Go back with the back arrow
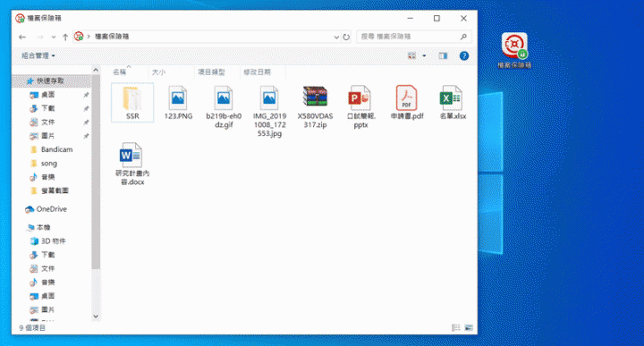This screenshot has width=644, height=346. (22, 37)
